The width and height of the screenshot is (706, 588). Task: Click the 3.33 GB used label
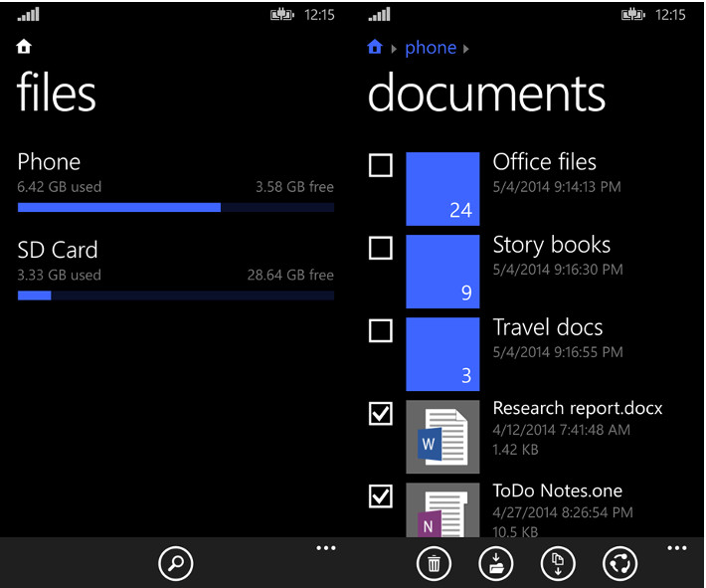[x=59, y=275]
